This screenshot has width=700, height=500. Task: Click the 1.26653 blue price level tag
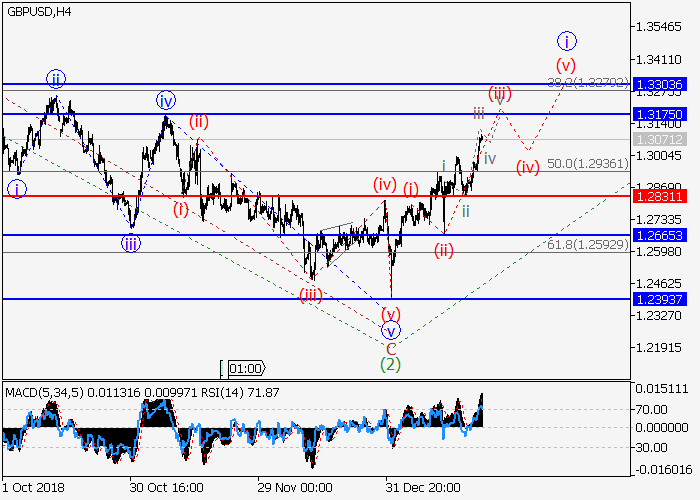pos(658,235)
